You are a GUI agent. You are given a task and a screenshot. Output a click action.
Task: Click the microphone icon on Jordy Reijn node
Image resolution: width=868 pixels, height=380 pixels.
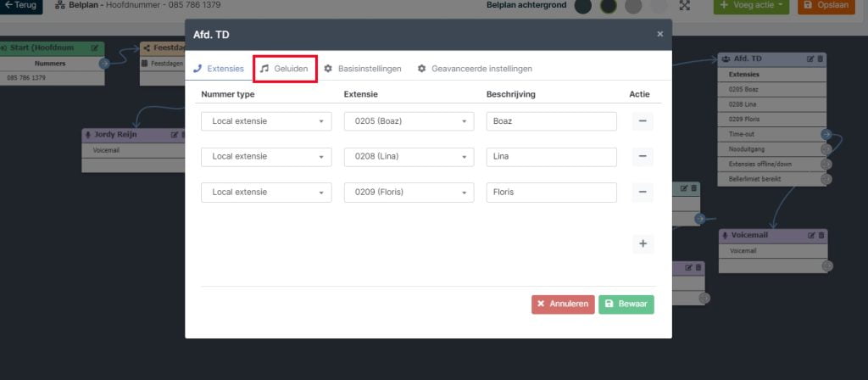coord(88,135)
